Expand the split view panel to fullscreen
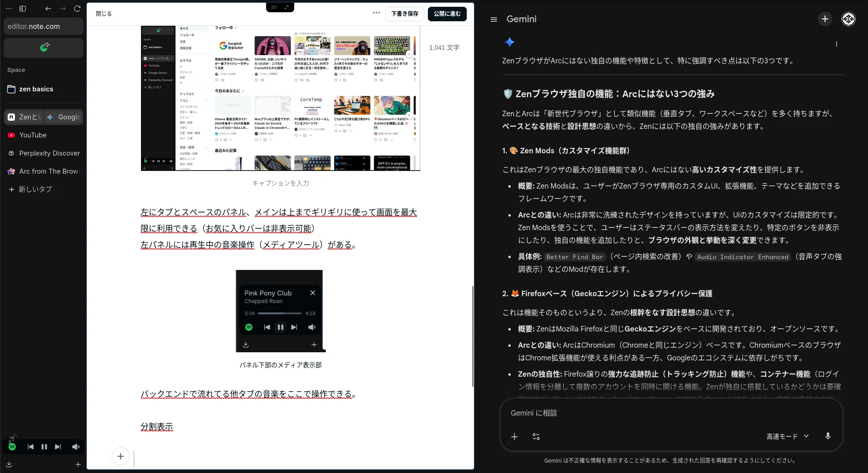Screen dimensions: 868x473 (286, 7)
